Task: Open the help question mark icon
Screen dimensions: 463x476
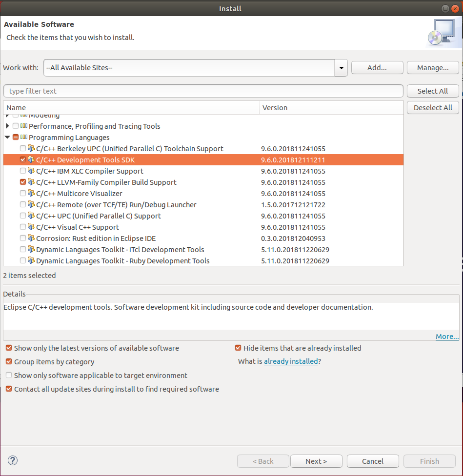Action: (13, 460)
